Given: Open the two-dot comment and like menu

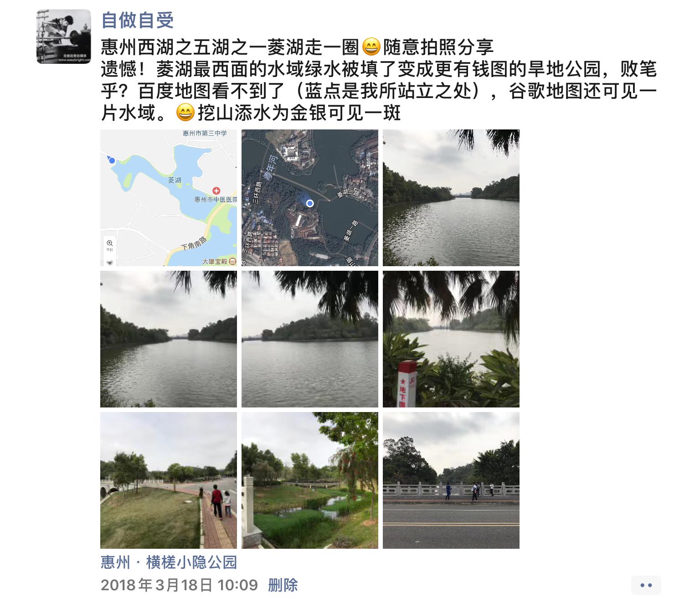Looking at the screenshot, I should click(646, 585).
